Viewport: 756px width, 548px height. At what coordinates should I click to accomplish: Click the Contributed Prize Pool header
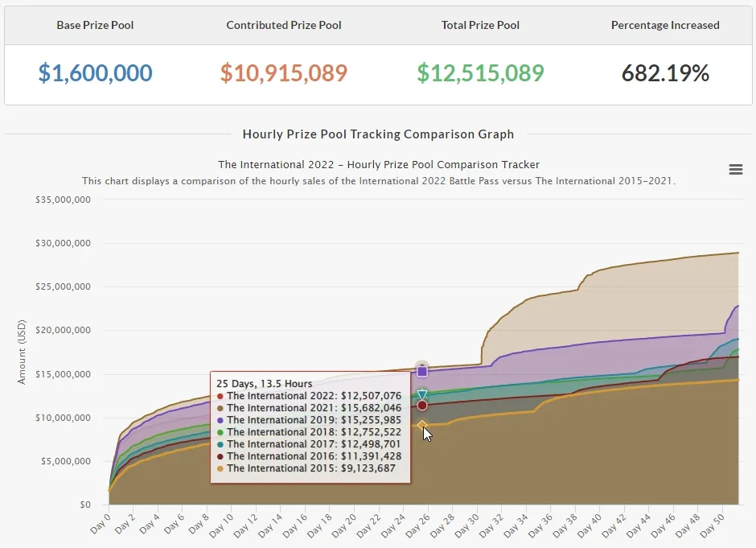click(284, 25)
